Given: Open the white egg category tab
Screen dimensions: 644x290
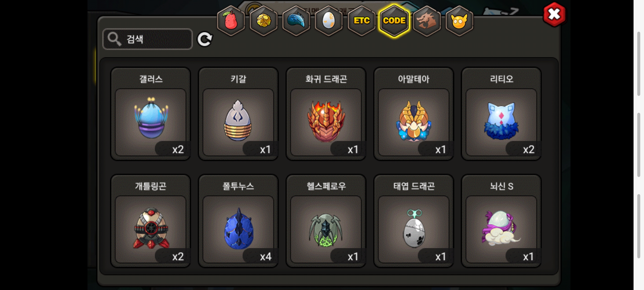Looking at the screenshot, I should 329,21.
